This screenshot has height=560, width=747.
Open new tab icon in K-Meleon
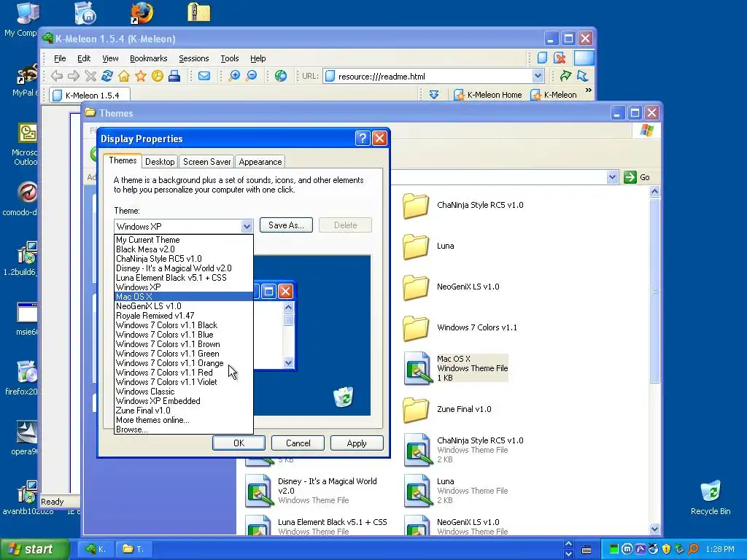(x=542, y=58)
